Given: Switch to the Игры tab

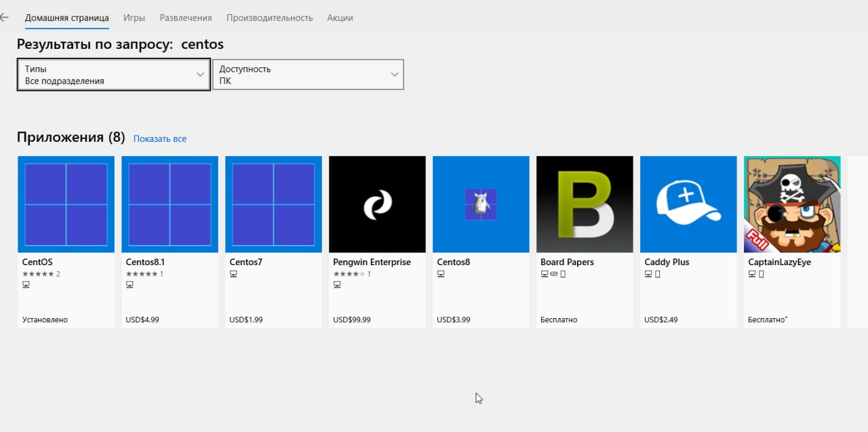Looking at the screenshot, I should 134,18.
